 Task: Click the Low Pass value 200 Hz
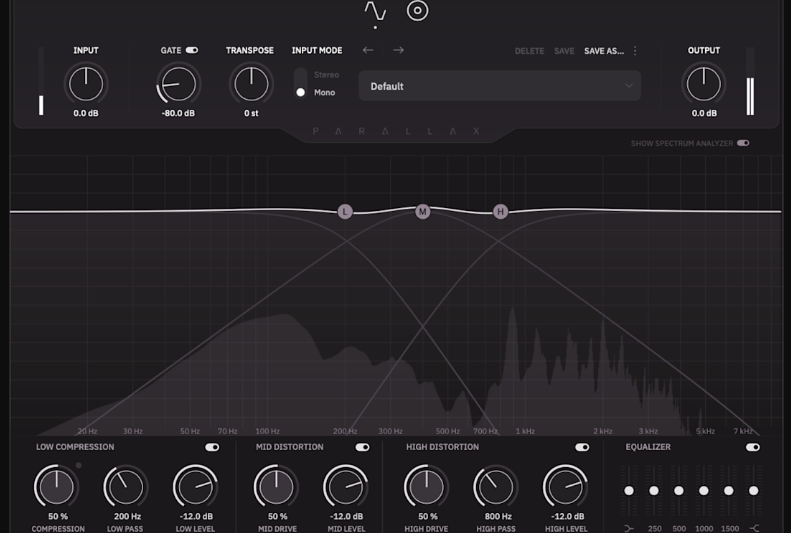(127, 516)
